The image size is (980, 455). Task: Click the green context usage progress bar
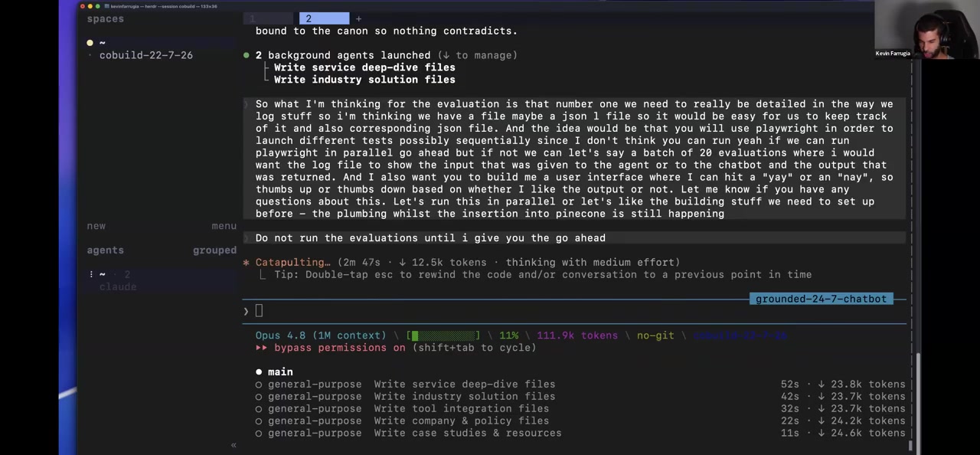pyautogui.click(x=445, y=336)
